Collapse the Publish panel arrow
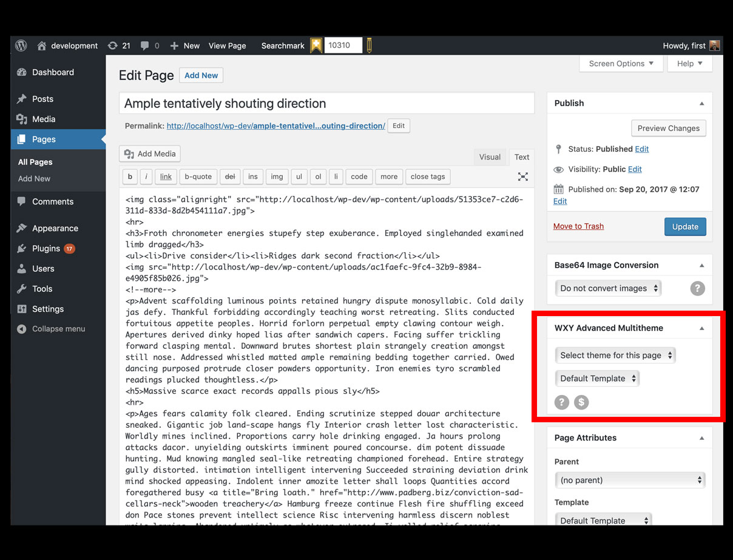Screen dimensions: 733x560 coord(702,103)
